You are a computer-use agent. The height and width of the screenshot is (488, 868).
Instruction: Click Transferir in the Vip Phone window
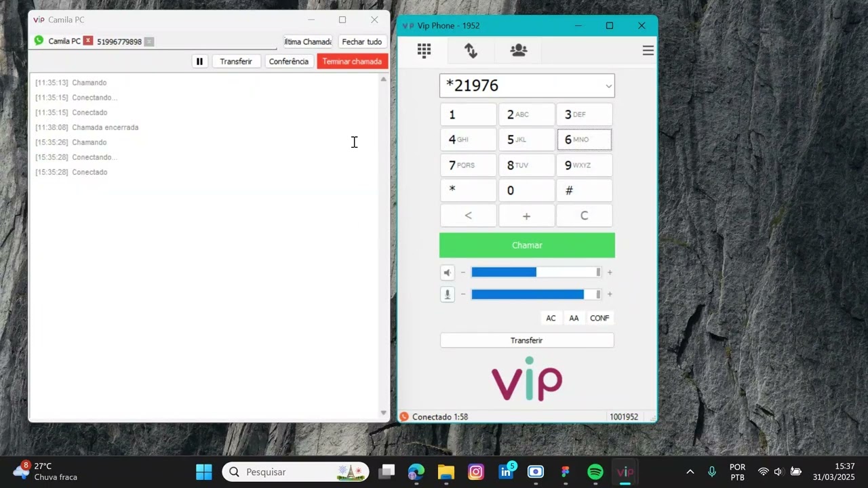click(x=527, y=340)
